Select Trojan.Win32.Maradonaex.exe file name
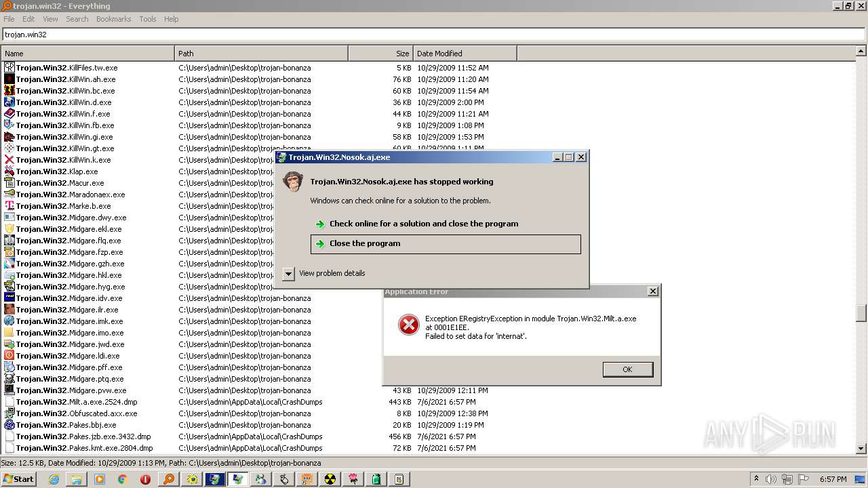Viewport: 868px width, 488px height. click(x=71, y=195)
